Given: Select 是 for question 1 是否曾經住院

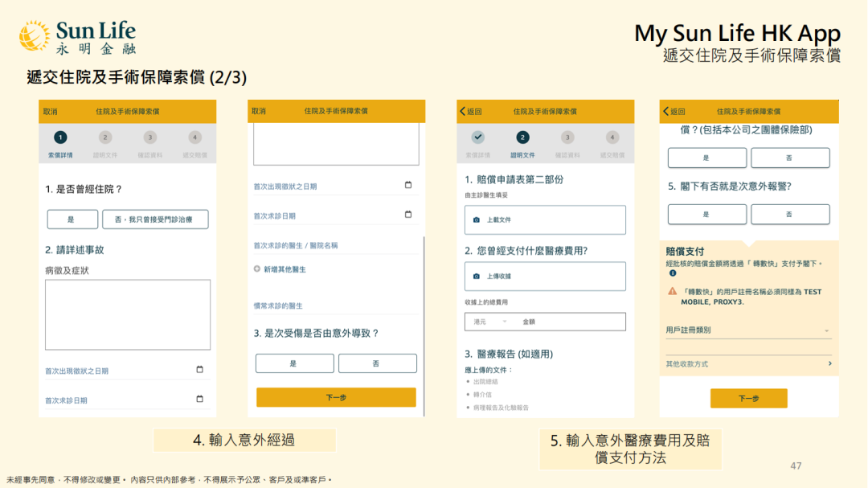Looking at the screenshot, I should click(x=72, y=219).
